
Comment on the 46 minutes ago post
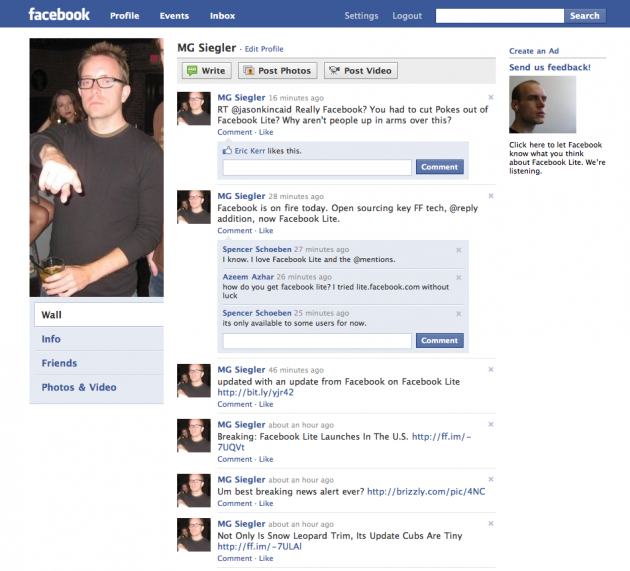click(x=235, y=404)
